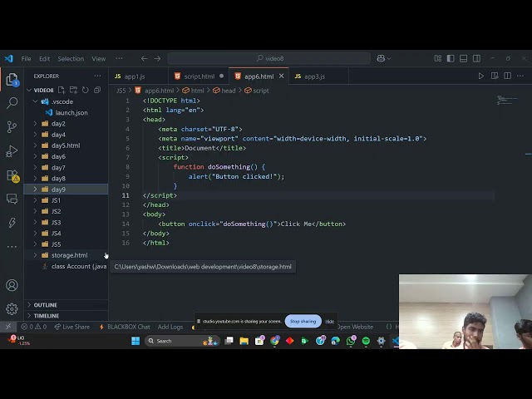Click the code minimap
The width and height of the screenshot is (532, 399).
click(x=508, y=100)
